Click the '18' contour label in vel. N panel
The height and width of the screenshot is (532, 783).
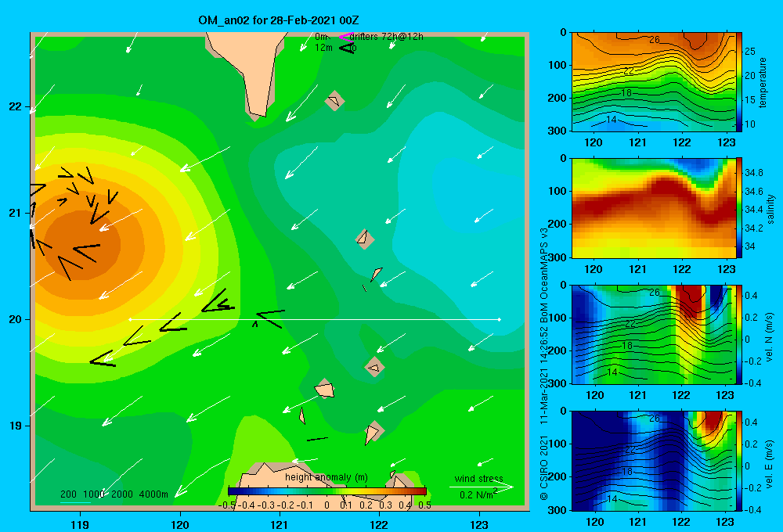click(x=627, y=345)
